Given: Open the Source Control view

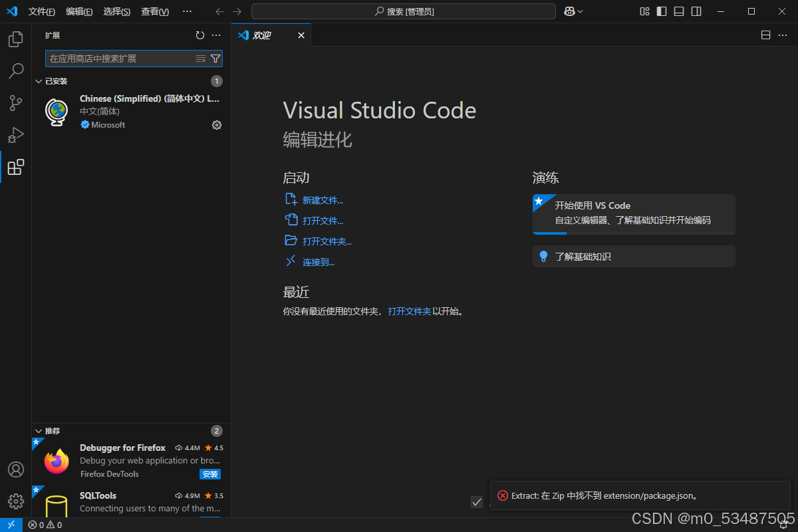Looking at the screenshot, I should coord(15,103).
